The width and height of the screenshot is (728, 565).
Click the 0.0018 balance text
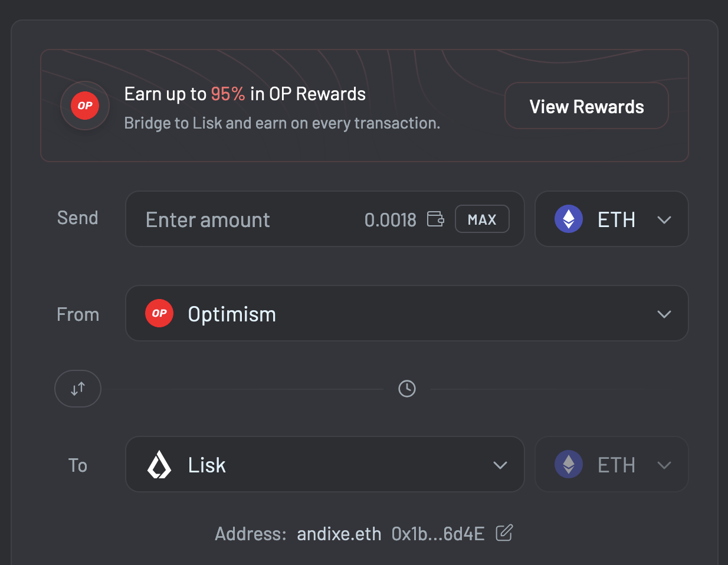(x=391, y=219)
